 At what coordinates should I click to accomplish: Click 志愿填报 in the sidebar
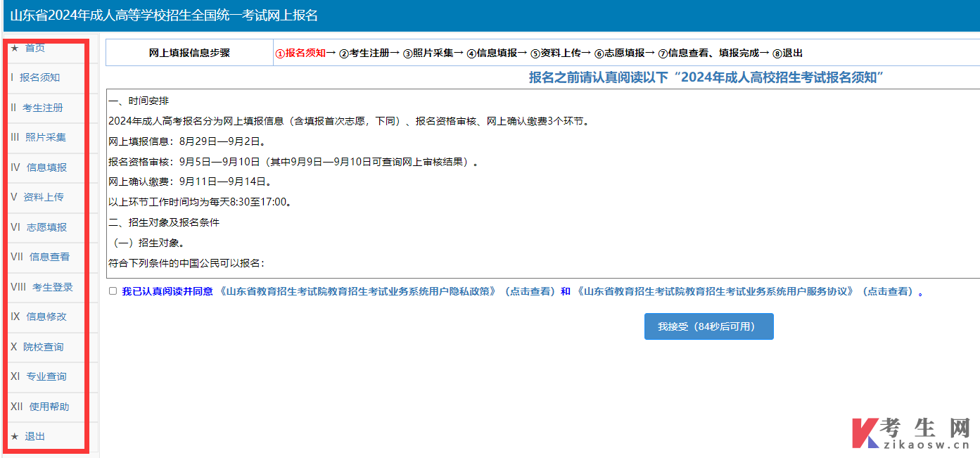[46, 227]
